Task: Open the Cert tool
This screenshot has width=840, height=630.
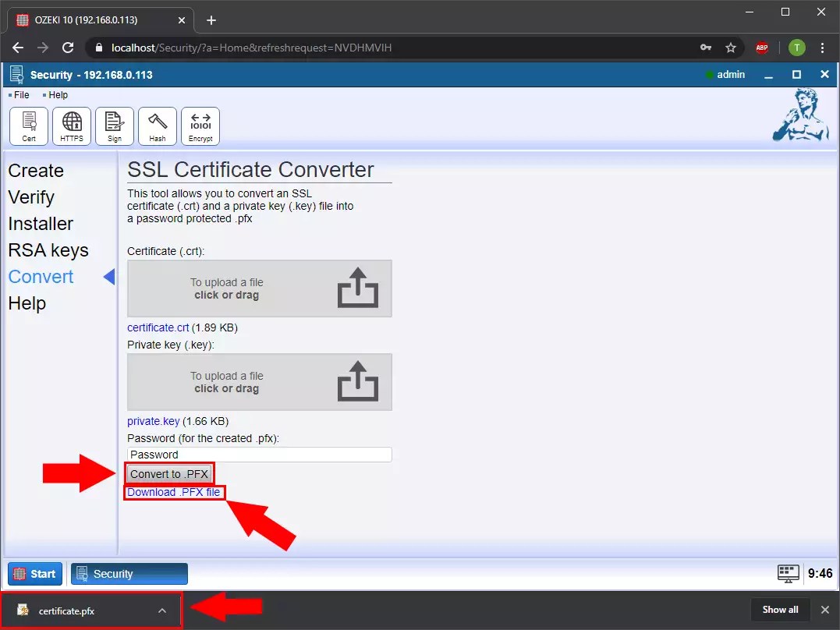Action: click(28, 126)
